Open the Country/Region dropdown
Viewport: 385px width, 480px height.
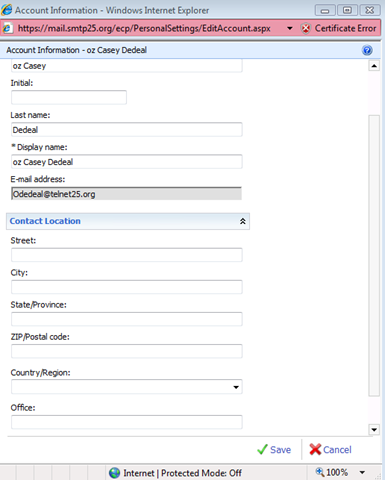tap(236, 387)
